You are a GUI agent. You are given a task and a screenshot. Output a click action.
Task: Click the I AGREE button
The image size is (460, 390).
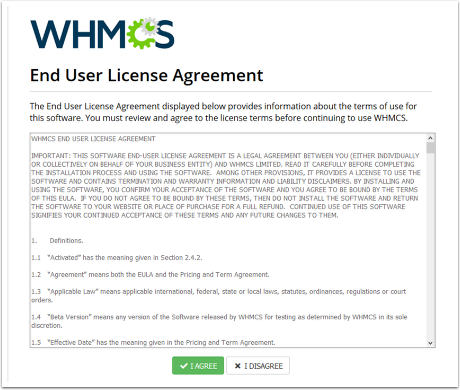[198, 366]
